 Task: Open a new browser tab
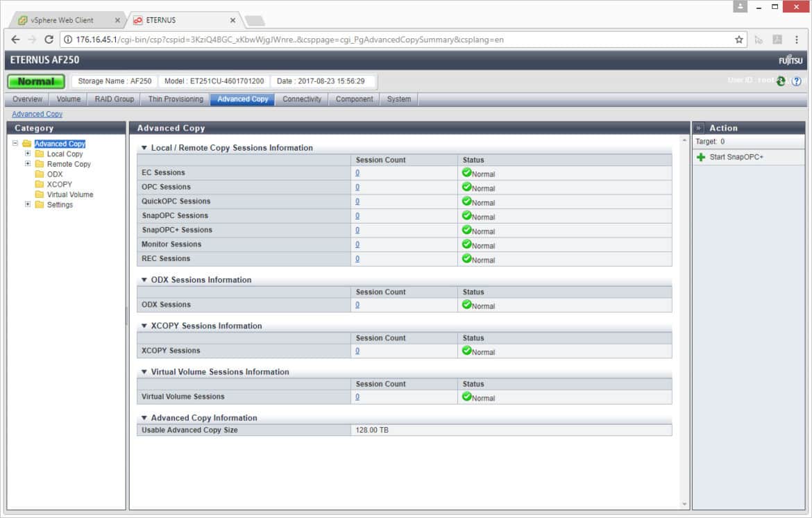point(255,21)
